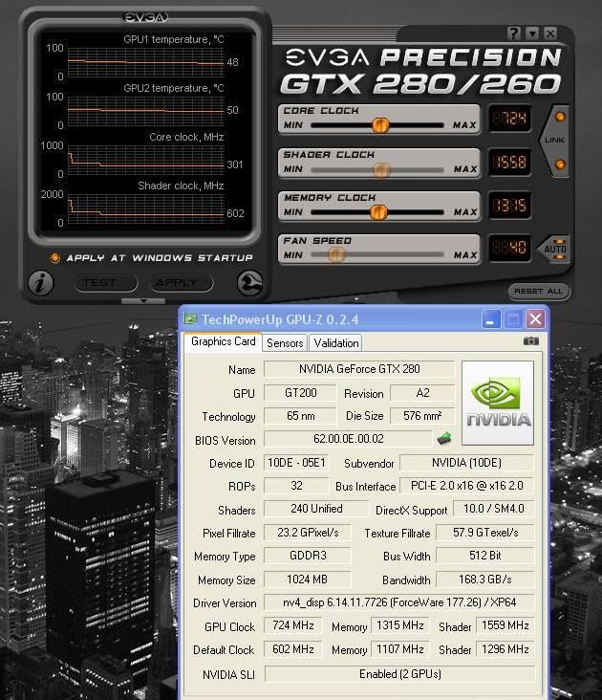The height and width of the screenshot is (700, 602).
Task: Click the fan speed digital readout
Action: (x=509, y=248)
